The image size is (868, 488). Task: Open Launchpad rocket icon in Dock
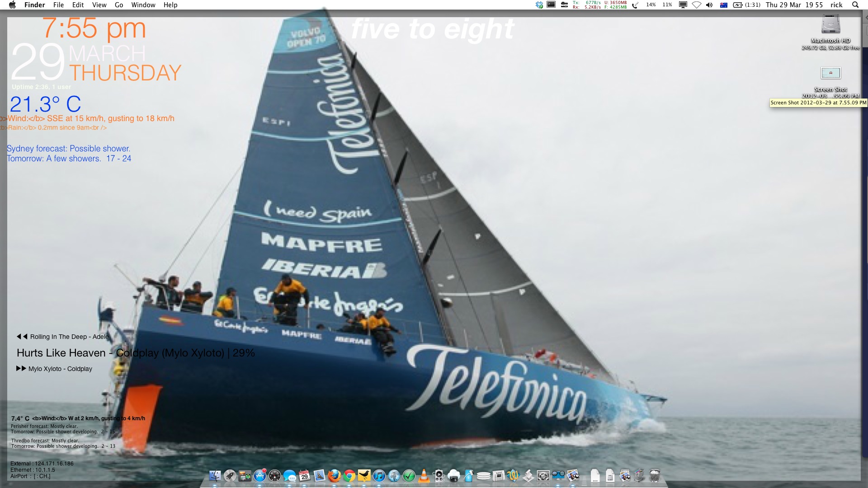point(230,475)
